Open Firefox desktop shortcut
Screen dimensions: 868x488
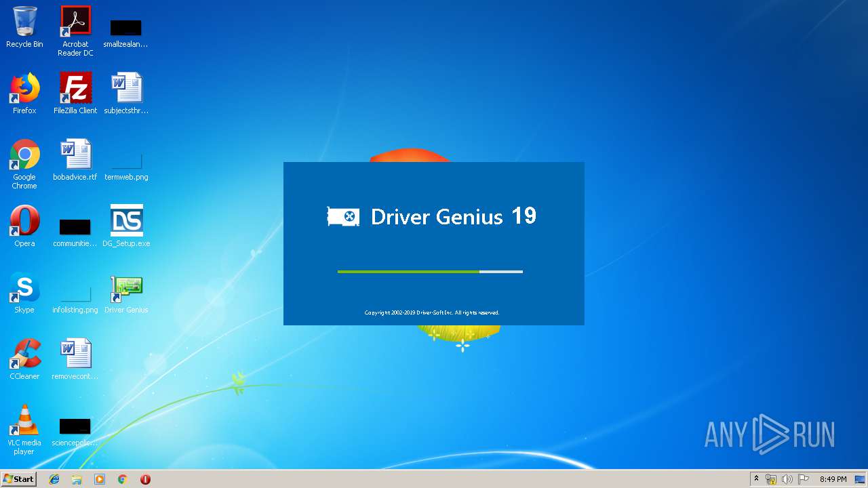(x=24, y=94)
